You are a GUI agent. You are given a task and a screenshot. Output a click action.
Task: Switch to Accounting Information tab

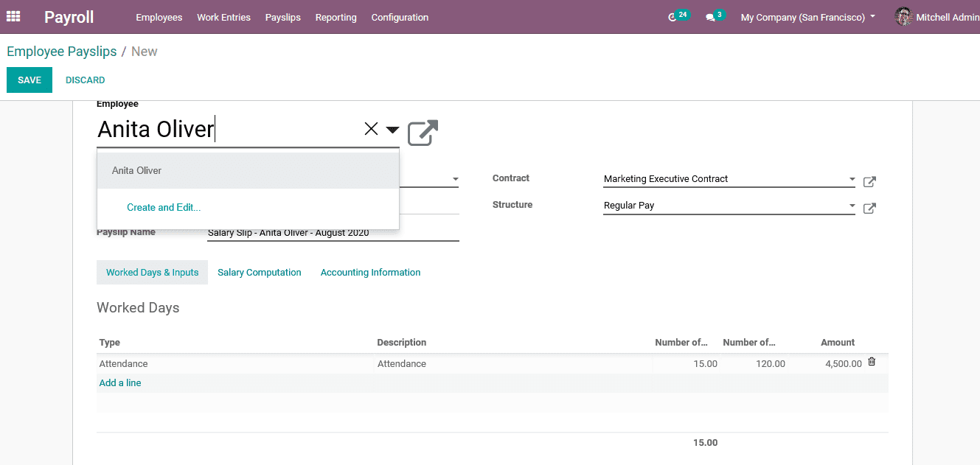[370, 273]
